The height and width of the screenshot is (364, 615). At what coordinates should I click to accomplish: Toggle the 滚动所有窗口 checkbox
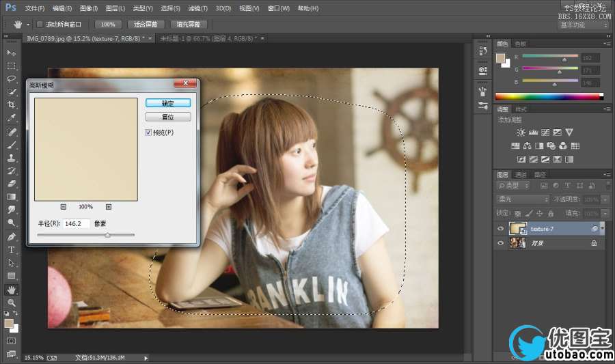pos(40,25)
